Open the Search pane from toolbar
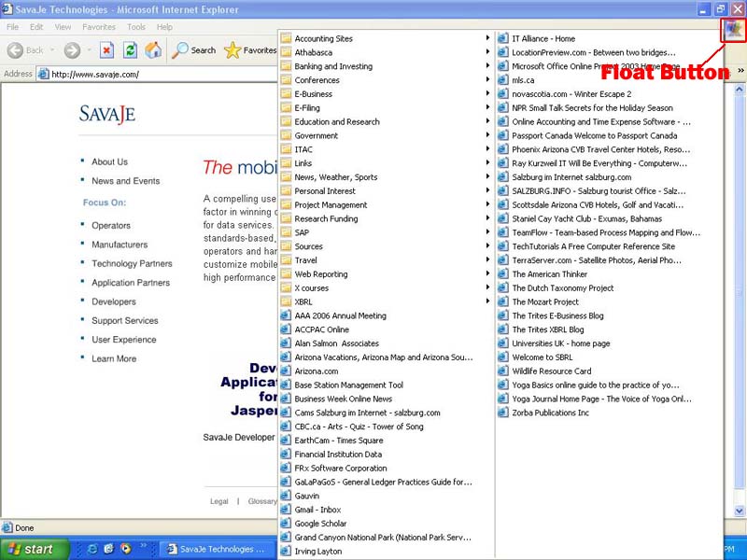Screen dimensions: 747x560 (194, 50)
